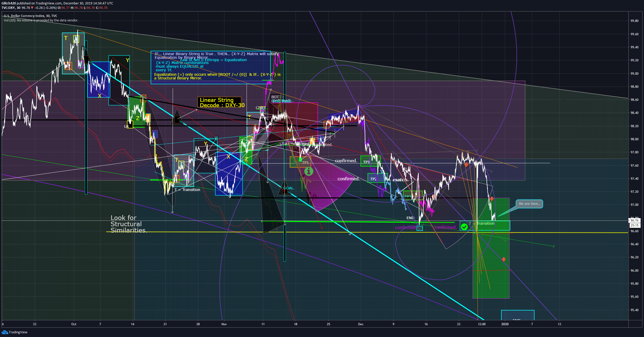Click the '12:00' label on time axis
This screenshot has height=337, width=644.
[482, 324]
